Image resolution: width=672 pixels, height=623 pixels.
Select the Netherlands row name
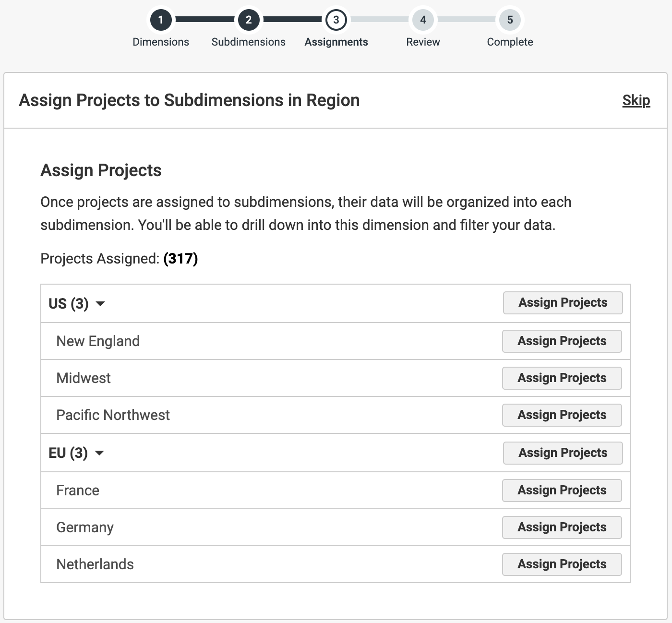[x=95, y=564]
